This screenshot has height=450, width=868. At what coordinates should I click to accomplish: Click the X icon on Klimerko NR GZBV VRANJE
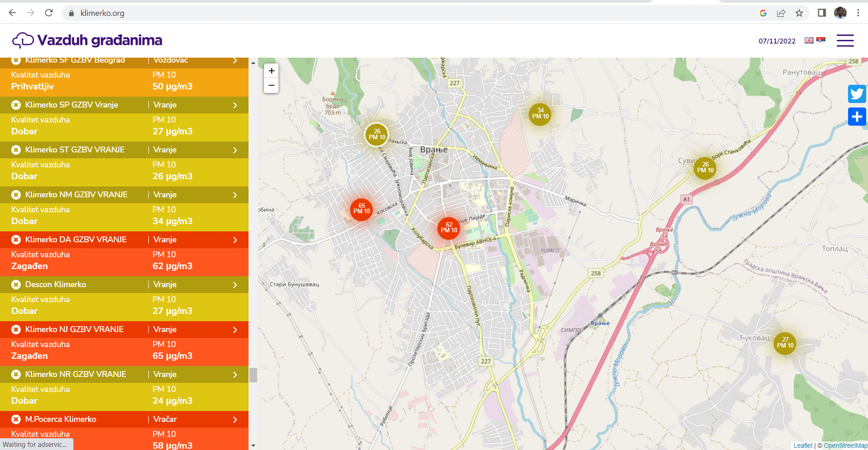coord(16,374)
